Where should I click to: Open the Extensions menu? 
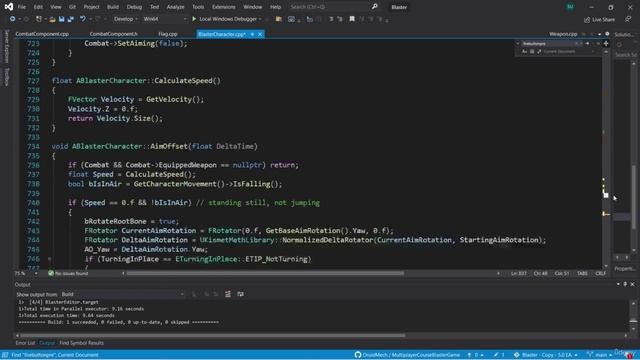(223, 7)
